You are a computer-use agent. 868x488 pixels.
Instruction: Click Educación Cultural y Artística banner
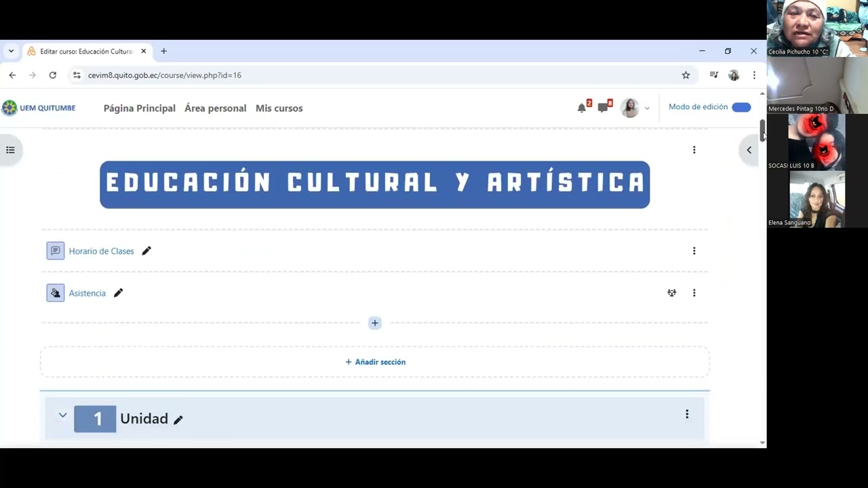(375, 184)
